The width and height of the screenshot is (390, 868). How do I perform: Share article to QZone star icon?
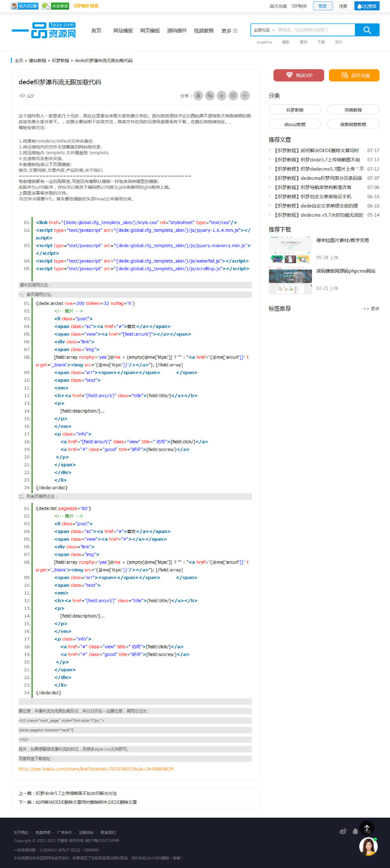click(x=221, y=96)
